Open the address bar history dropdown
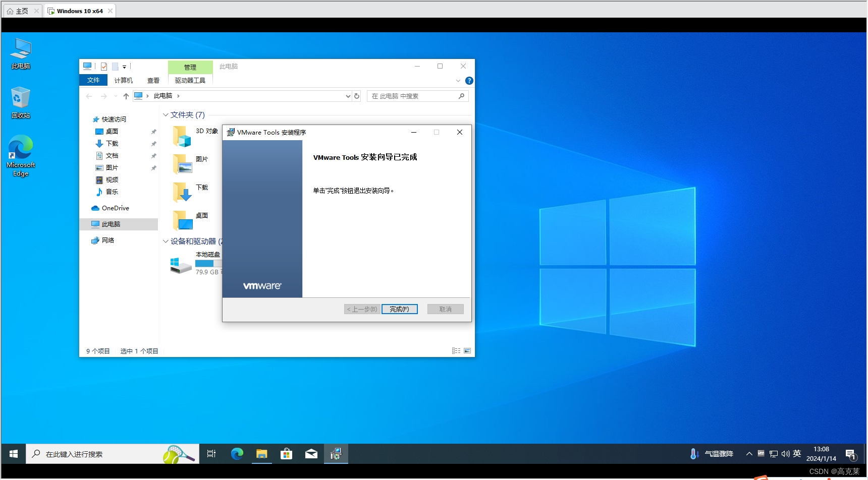Image resolution: width=868 pixels, height=480 pixels. click(x=347, y=96)
